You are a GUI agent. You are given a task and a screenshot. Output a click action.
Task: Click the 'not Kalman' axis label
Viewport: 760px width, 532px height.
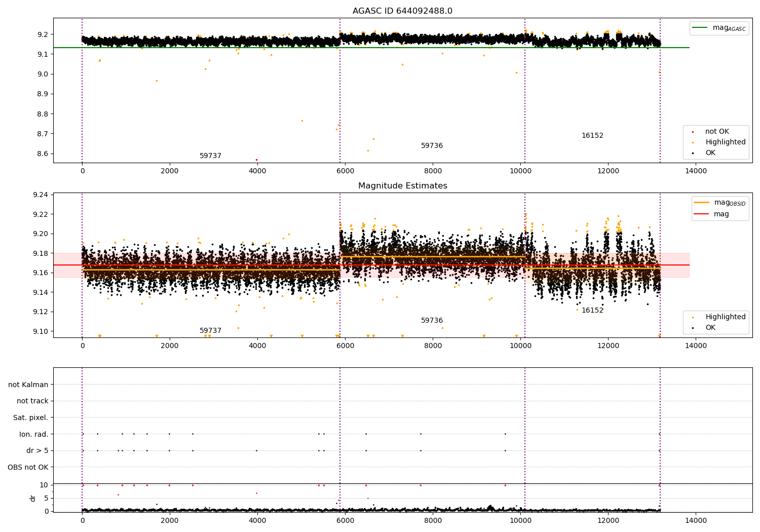[28, 385]
